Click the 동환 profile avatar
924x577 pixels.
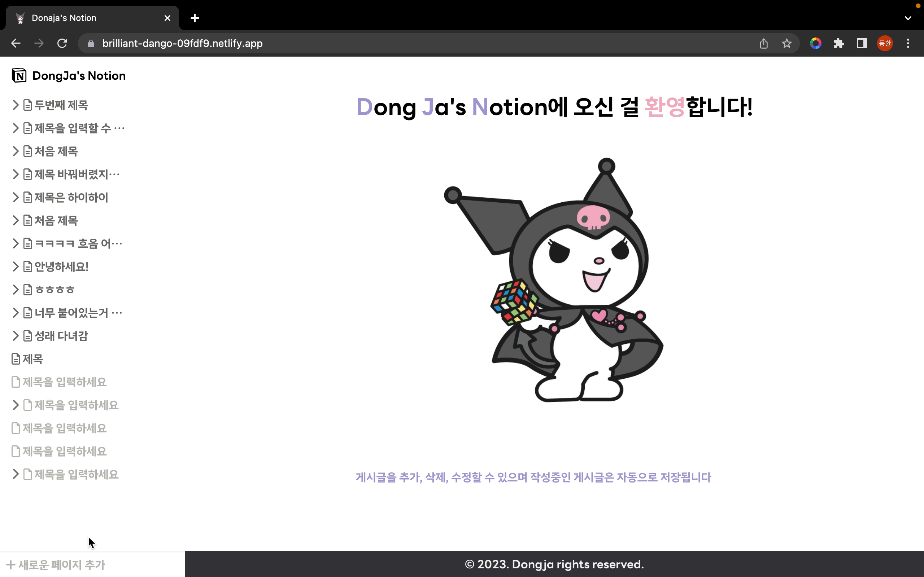point(885,44)
